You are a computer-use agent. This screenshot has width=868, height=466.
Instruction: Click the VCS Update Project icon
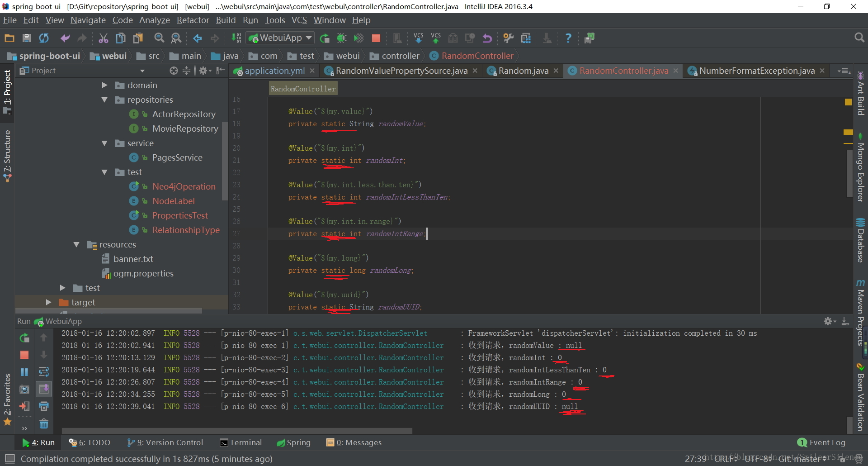coord(419,38)
